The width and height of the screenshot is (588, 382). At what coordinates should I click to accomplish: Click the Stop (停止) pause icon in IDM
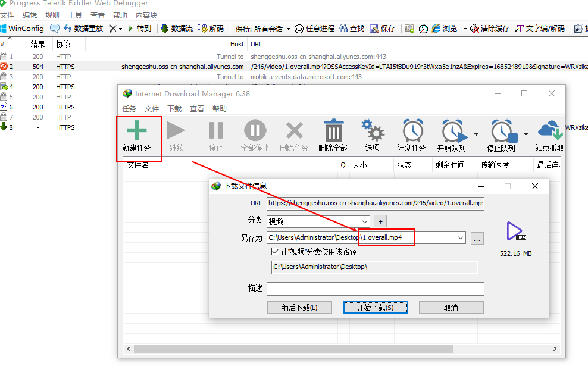pyautogui.click(x=215, y=130)
